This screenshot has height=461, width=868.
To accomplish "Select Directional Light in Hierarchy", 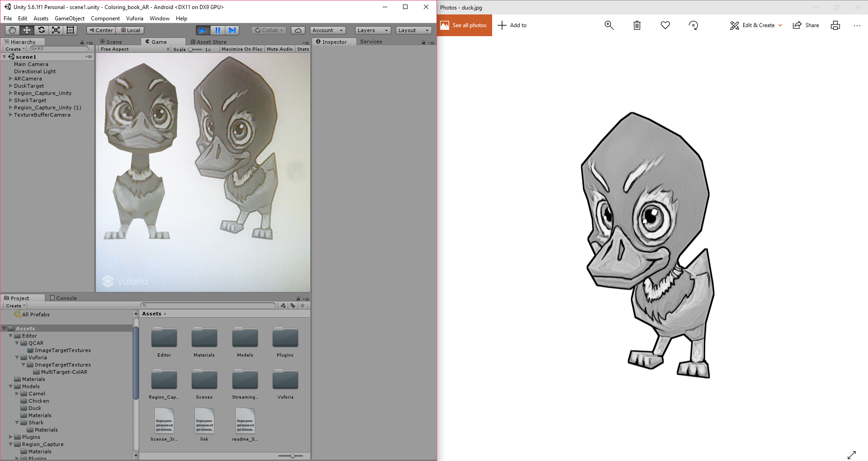I will pyautogui.click(x=35, y=71).
